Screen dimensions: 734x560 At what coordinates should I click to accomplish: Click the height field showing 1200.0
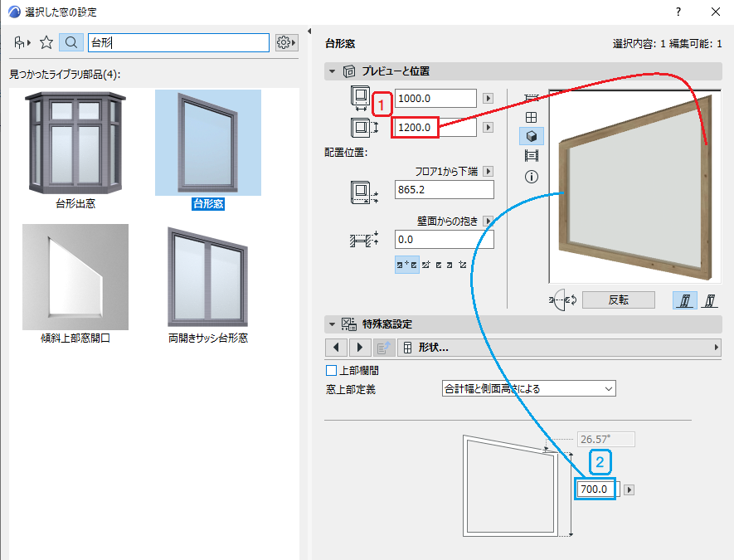coord(435,128)
